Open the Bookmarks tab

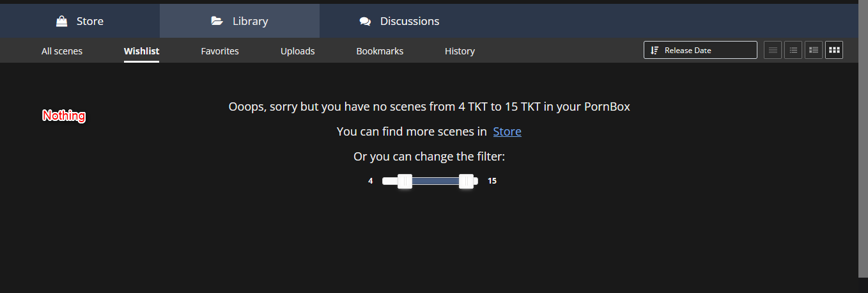[x=380, y=51]
